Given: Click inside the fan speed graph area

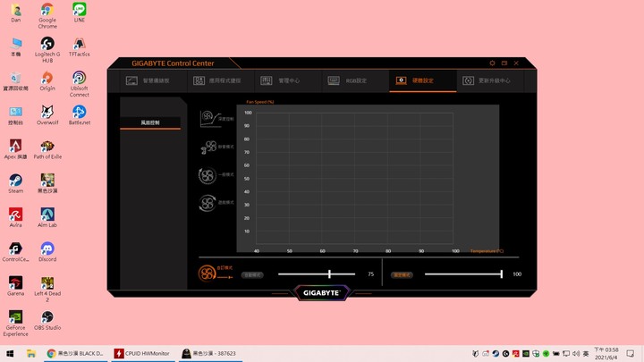Looking at the screenshot, I should click(x=355, y=179).
